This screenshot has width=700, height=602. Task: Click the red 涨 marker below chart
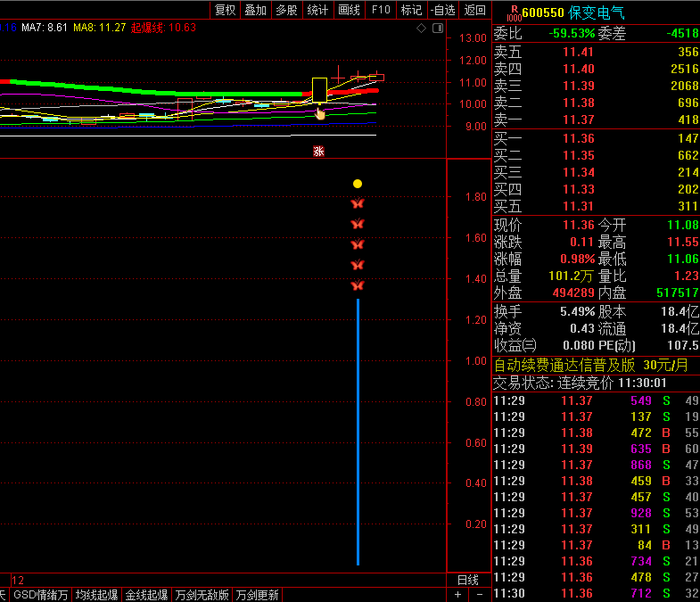pyautogui.click(x=318, y=151)
